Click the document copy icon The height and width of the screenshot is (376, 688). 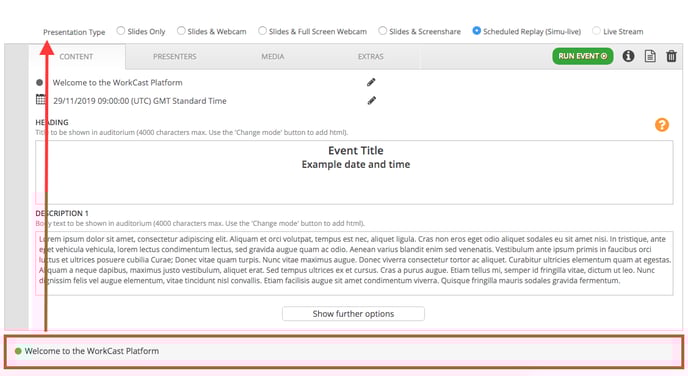(x=650, y=56)
